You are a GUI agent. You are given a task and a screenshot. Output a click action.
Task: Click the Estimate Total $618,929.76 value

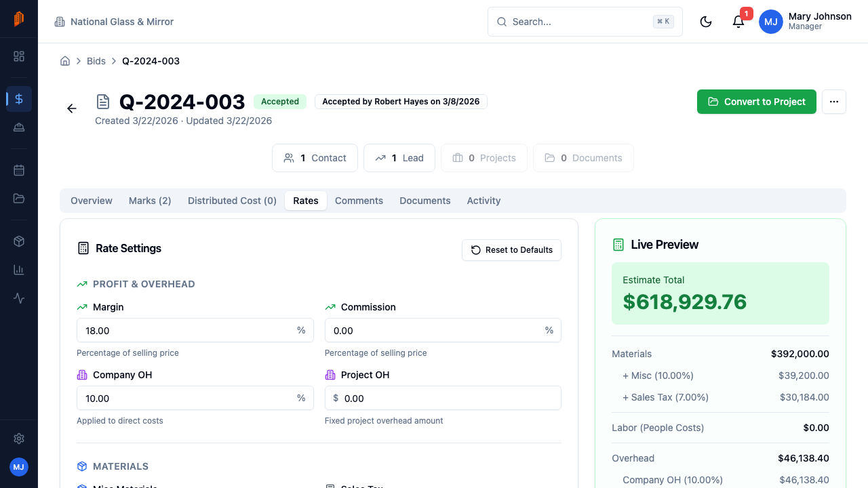tap(685, 302)
